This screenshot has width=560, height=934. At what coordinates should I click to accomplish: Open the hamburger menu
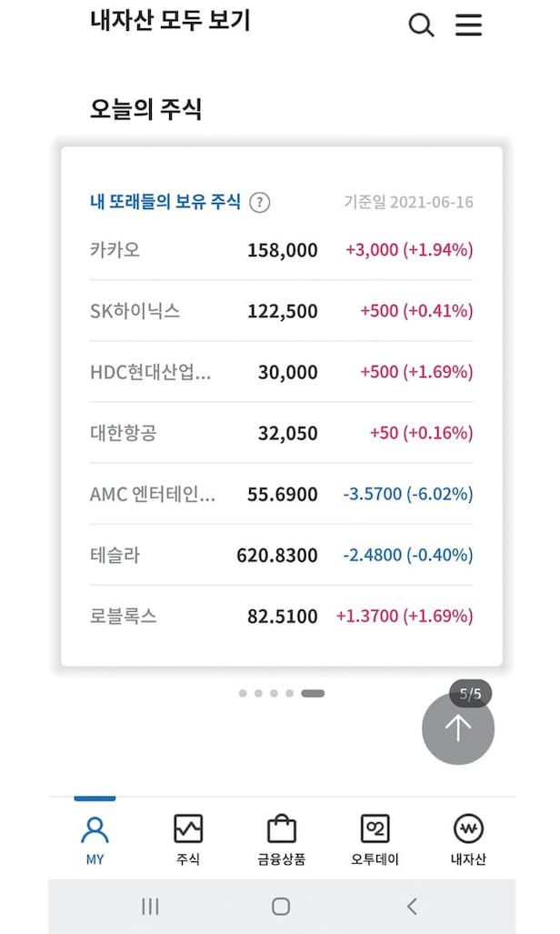[468, 25]
